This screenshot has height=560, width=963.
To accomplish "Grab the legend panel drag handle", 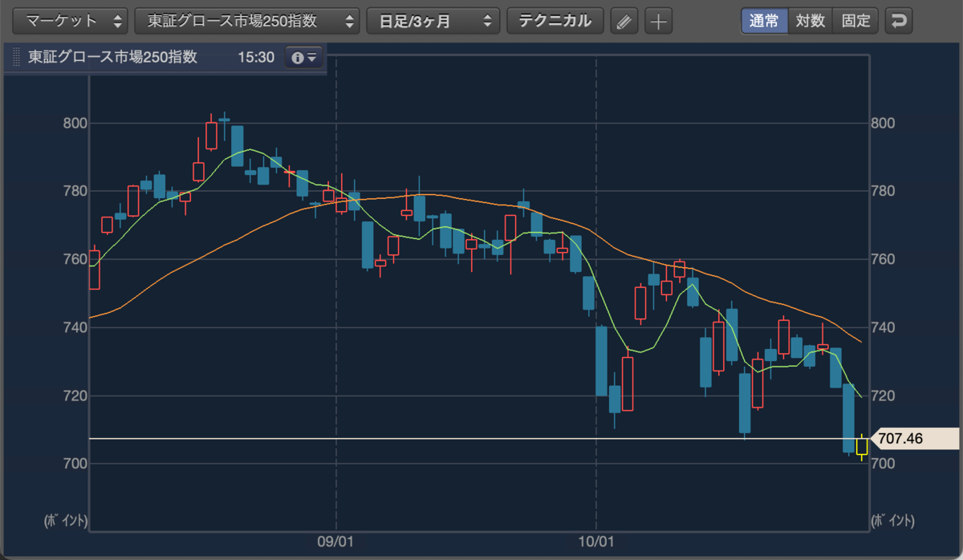I will pos(17,59).
